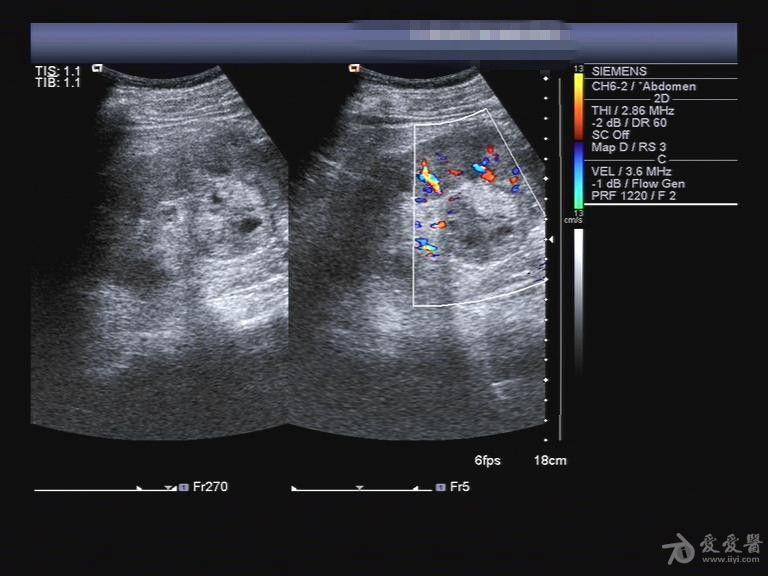The image size is (768, 576).
Task: Click the 'VEL / 3.6 MHz' text
Action: tap(631, 171)
